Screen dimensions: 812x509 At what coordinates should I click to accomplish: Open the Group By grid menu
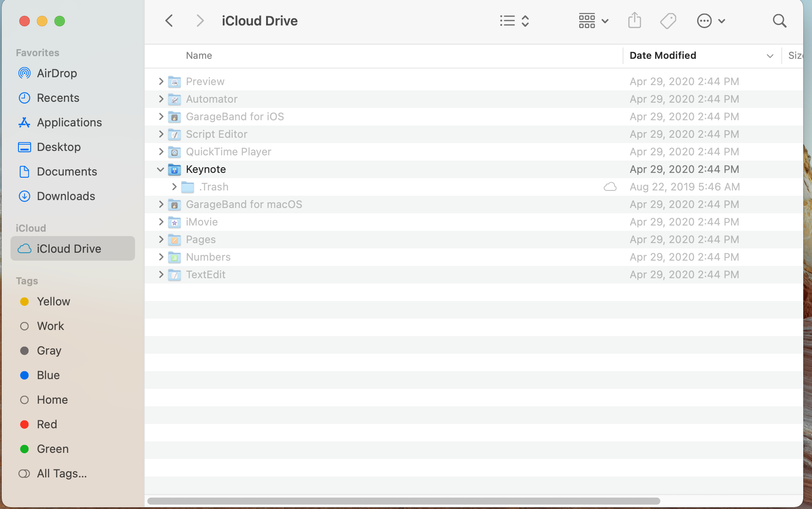594,21
